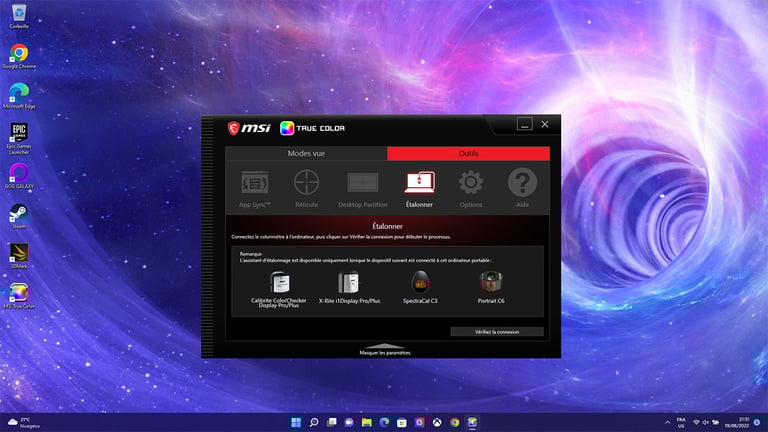Open Edge from the taskbar
The image size is (768, 432).
[x=384, y=422]
